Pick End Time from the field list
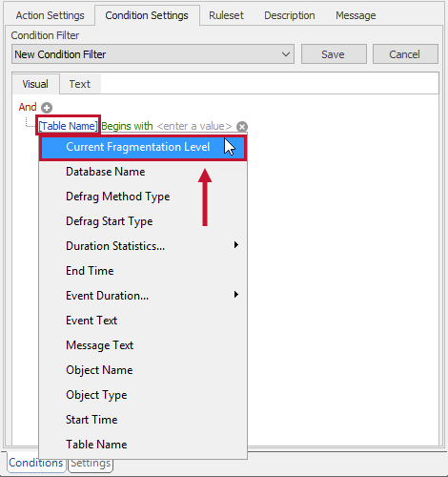 [x=143, y=271]
